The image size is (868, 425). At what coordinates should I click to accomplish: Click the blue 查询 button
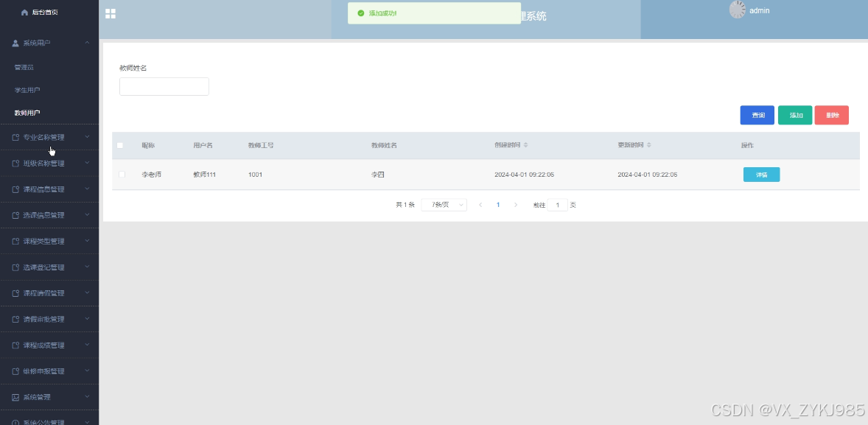pos(757,115)
